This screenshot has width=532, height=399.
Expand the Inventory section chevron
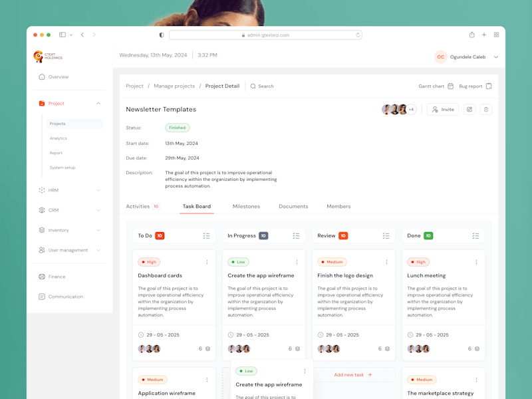[98, 230]
